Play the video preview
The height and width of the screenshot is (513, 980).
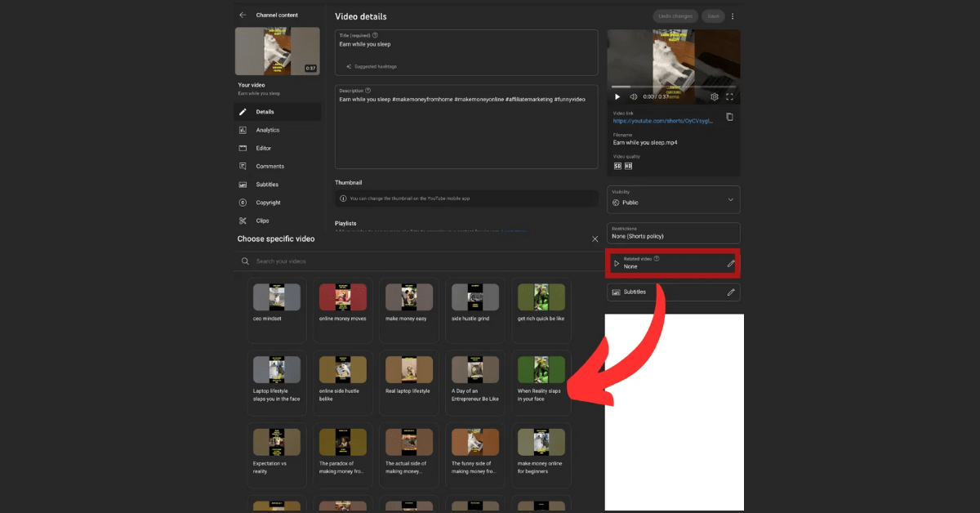(617, 96)
